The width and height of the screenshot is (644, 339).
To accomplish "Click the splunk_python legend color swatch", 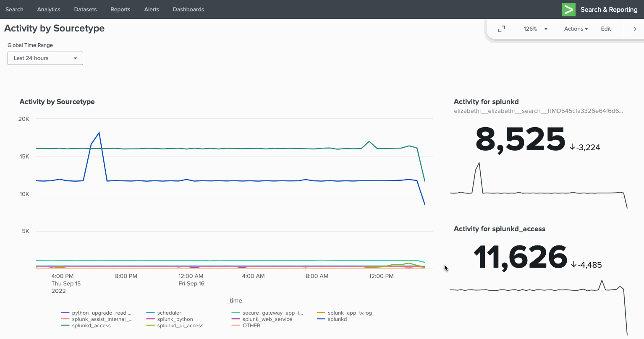I will pos(150,319).
